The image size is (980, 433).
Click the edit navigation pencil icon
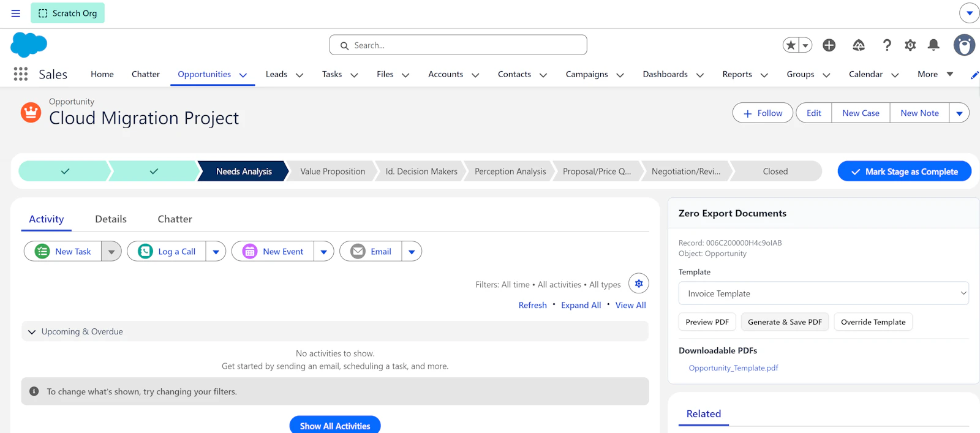[x=974, y=75]
